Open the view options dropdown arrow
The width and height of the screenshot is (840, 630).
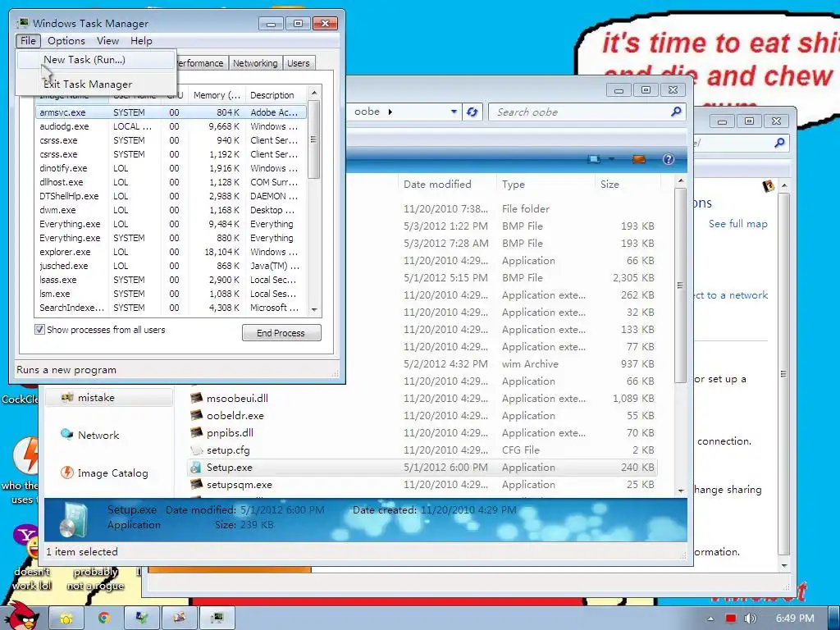coord(611,159)
